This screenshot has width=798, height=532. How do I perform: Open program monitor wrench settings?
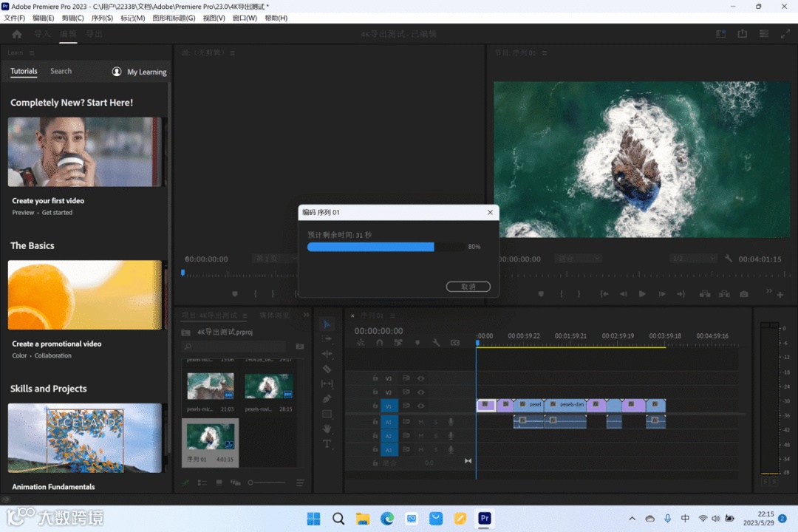[729, 259]
